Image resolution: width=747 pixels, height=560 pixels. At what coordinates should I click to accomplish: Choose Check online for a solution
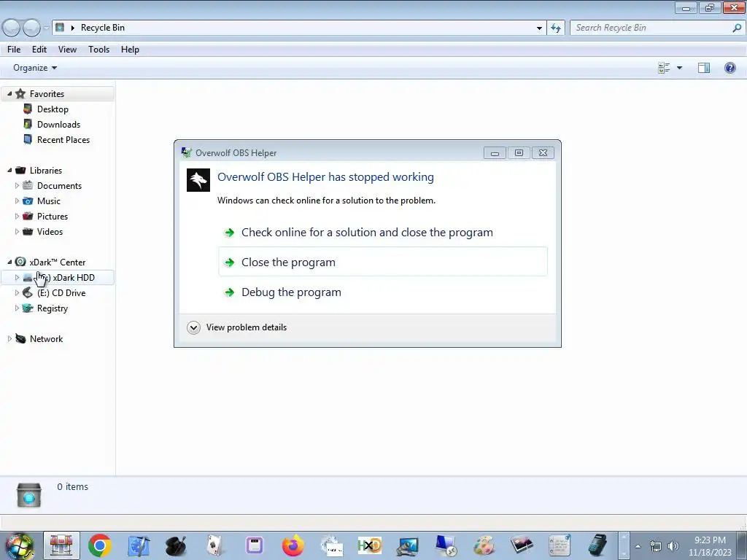tap(382, 233)
